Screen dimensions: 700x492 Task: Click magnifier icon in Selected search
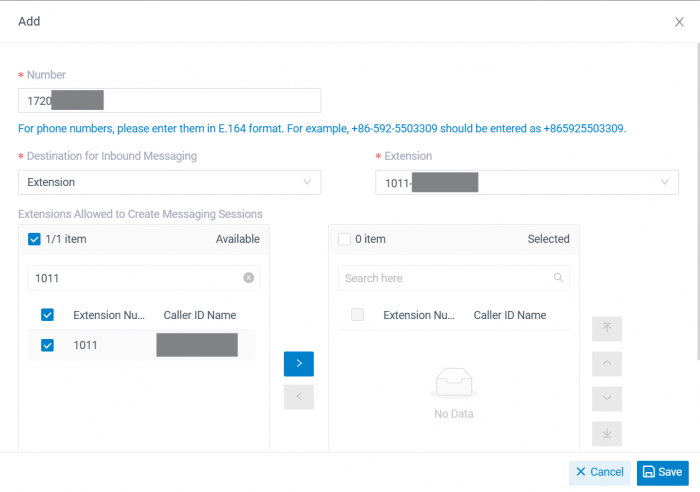(x=558, y=278)
